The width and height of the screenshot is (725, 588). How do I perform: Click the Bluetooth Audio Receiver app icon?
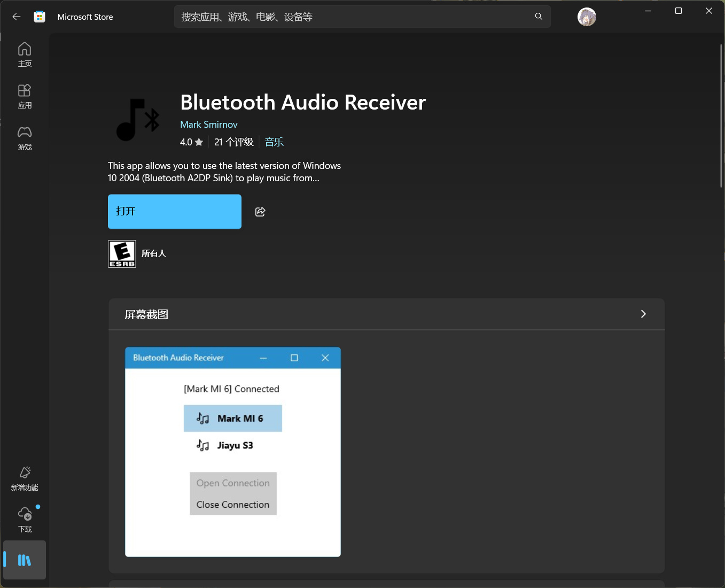[x=138, y=120]
